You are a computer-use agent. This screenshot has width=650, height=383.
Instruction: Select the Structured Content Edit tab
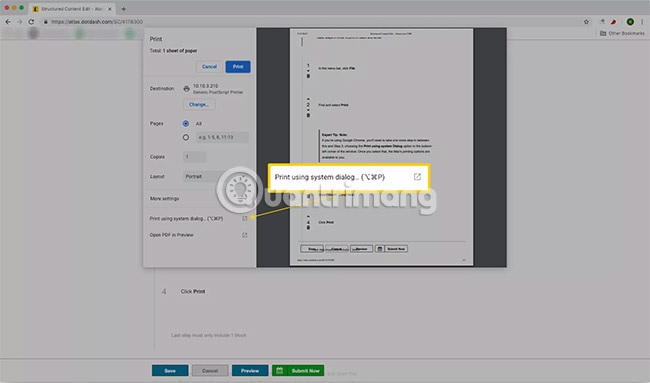(x=73, y=9)
